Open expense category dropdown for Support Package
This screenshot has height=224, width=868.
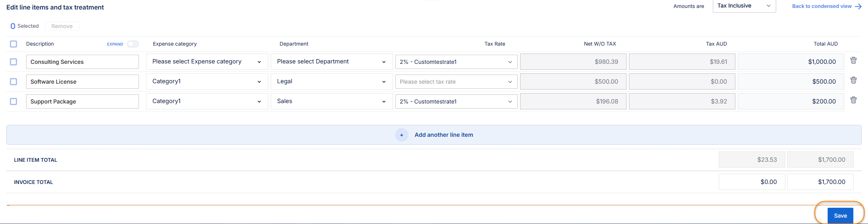207,101
